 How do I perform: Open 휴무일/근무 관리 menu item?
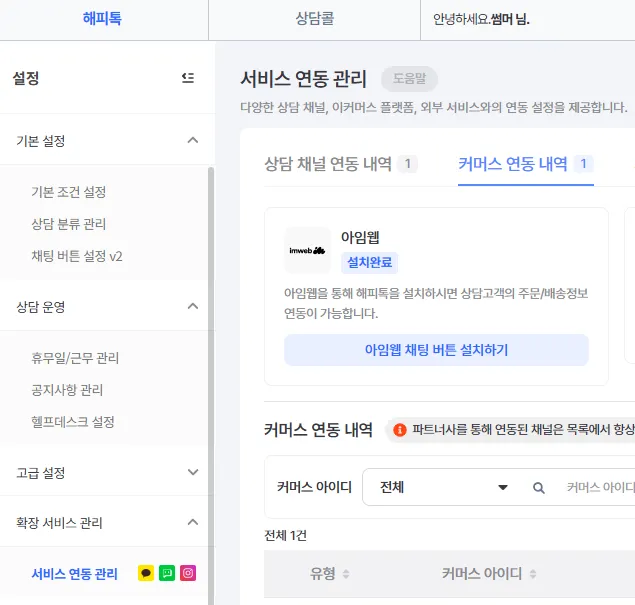pos(75,358)
